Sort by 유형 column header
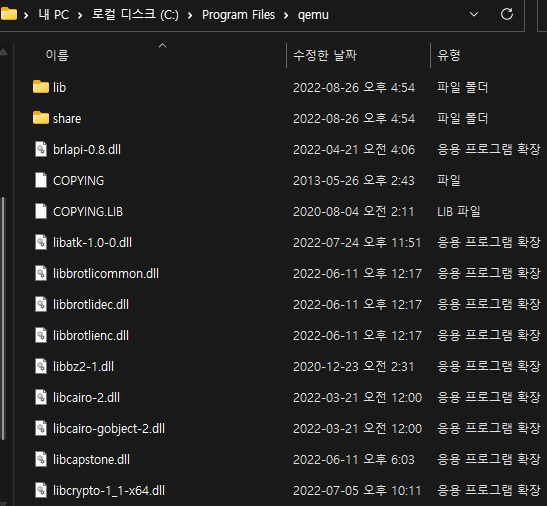The image size is (547, 506). (x=449, y=55)
